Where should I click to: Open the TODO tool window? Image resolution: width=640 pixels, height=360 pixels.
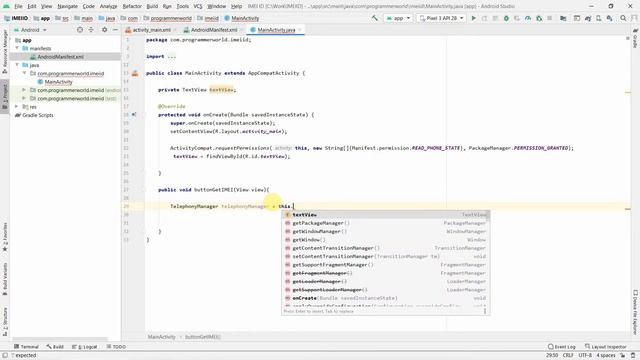click(116, 347)
